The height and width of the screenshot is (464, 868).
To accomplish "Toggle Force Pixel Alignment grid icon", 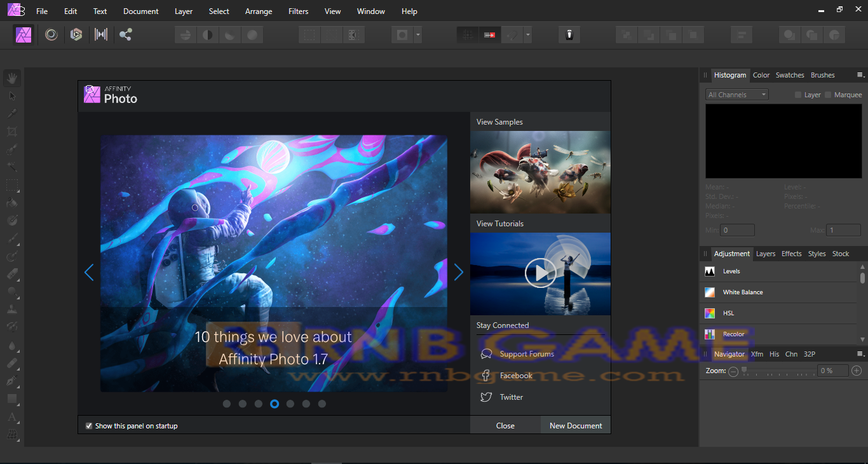I will pyautogui.click(x=468, y=34).
